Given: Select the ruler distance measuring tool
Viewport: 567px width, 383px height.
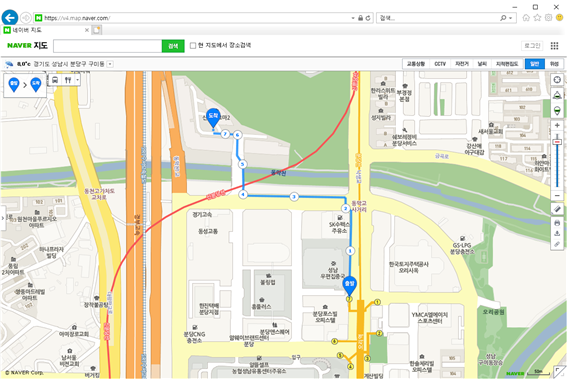Looking at the screenshot, I should pyautogui.click(x=557, y=209).
